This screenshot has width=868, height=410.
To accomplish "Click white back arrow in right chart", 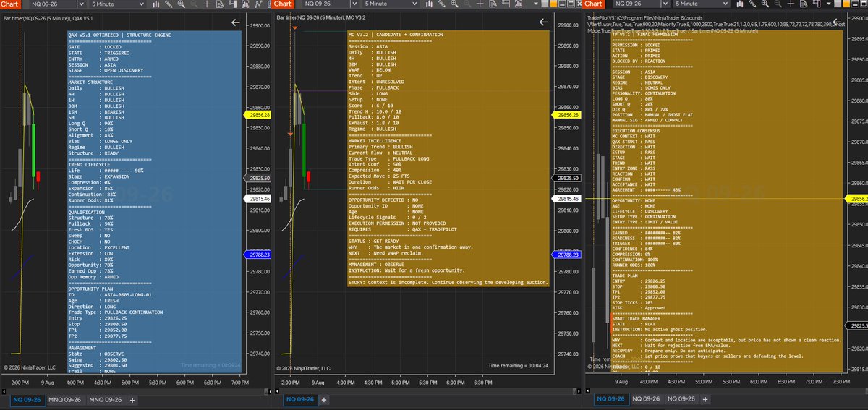I will pyautogui.click(x=835, y=22).
